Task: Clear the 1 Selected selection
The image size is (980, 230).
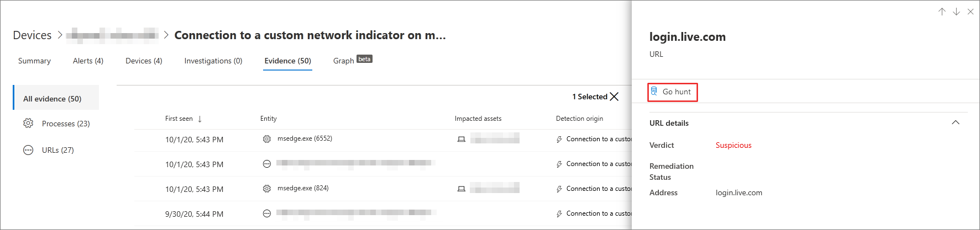Action: tap(614, 97)
